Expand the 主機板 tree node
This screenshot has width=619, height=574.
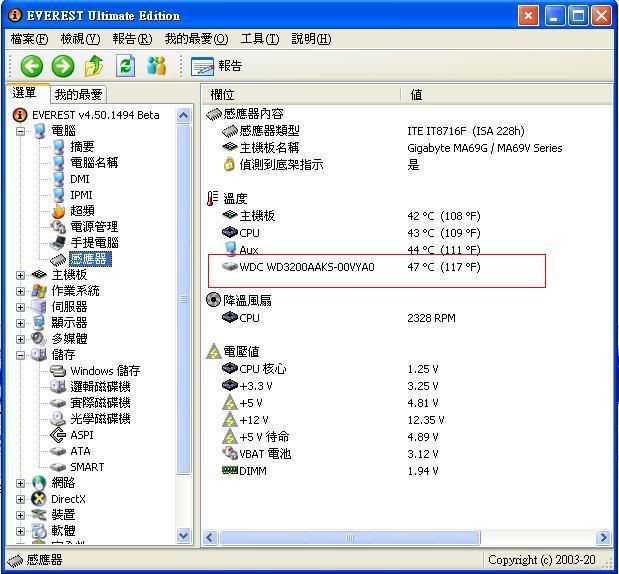click(21, 275)
